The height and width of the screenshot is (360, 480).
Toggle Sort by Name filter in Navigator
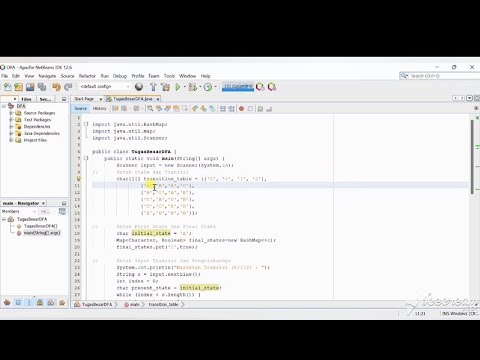click(62, 303)
